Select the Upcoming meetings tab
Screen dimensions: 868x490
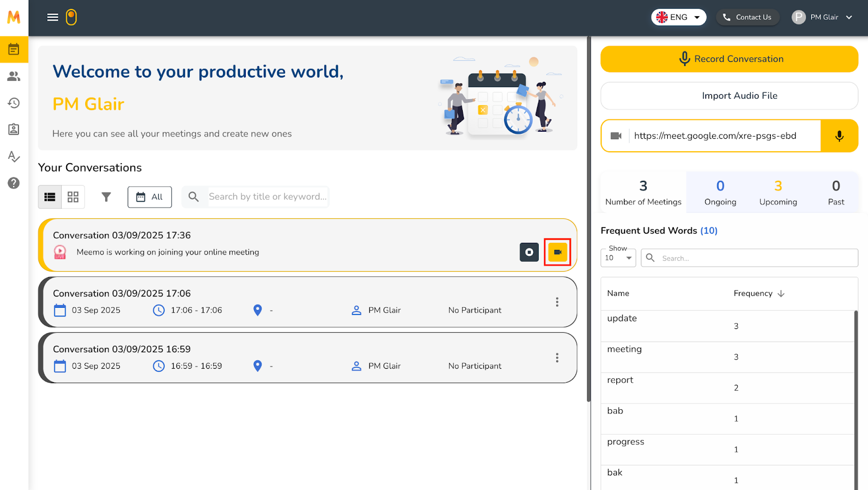778,192
